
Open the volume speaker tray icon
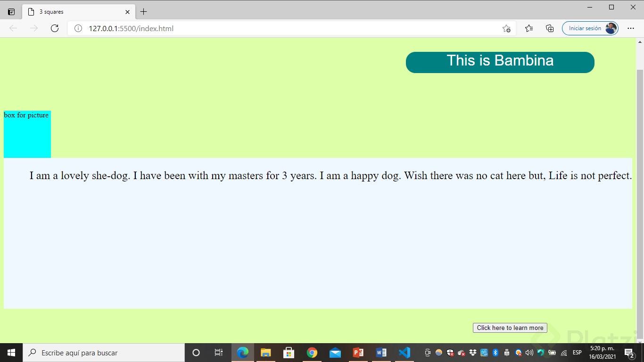529,353
